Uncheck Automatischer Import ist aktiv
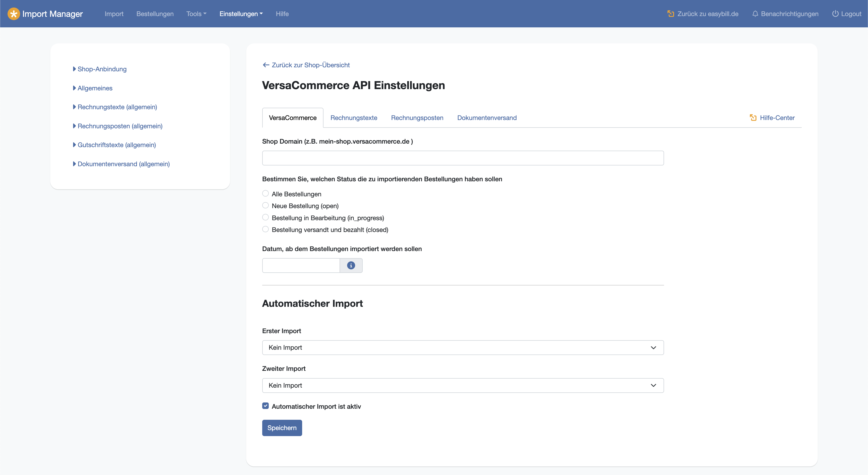Screen dimensions: 868x475 tap(265, 406)
